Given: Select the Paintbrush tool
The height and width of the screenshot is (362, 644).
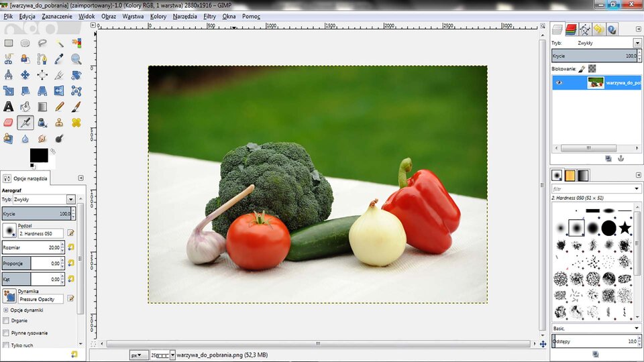Looking at the screenshot, I should tap(76, 107).
